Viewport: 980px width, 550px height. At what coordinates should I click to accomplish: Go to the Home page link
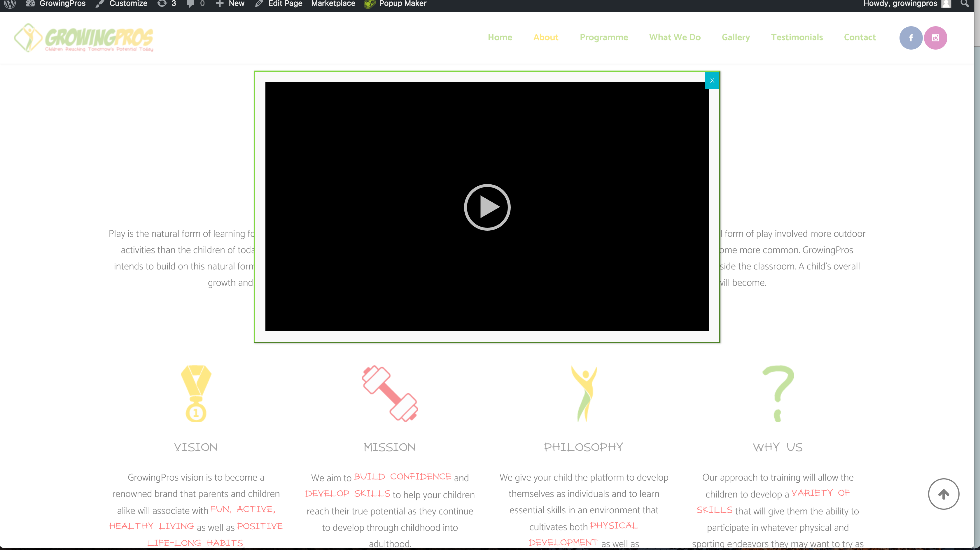click(500, 37)
